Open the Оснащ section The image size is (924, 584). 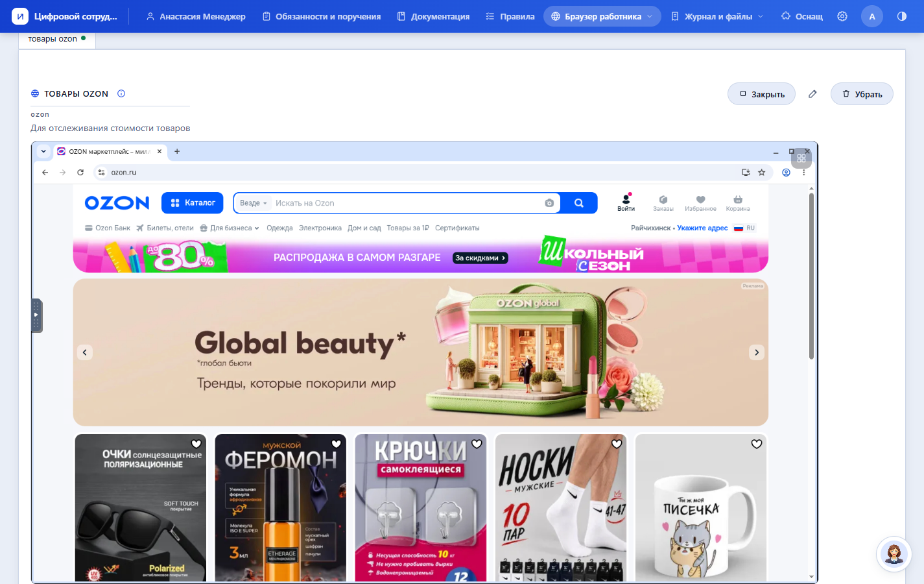802,16
